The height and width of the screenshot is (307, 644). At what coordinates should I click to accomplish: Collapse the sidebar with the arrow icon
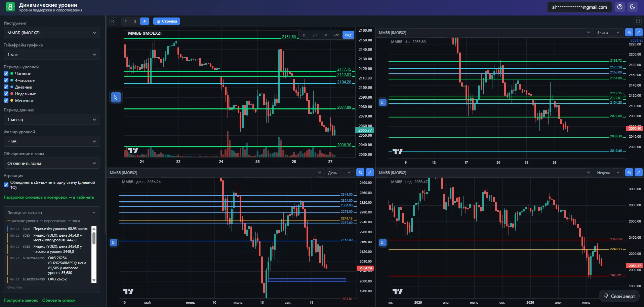pyautogui.click(x=113, y=21)
